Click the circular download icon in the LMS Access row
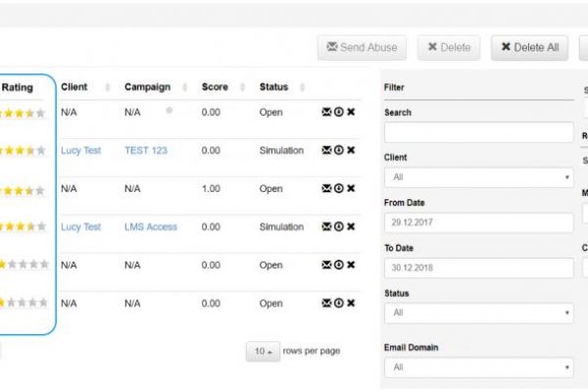 click(x=339, y=227)
